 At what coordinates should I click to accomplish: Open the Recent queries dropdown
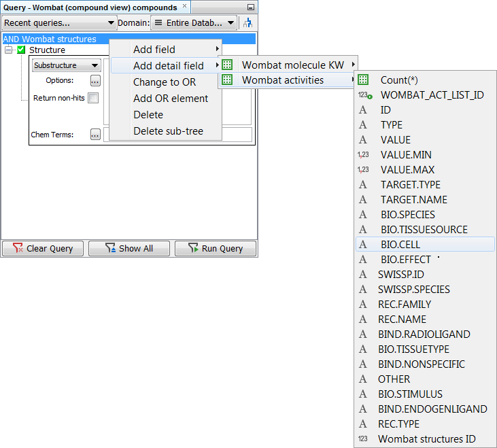pyautogui.click(x=60, y=23)
